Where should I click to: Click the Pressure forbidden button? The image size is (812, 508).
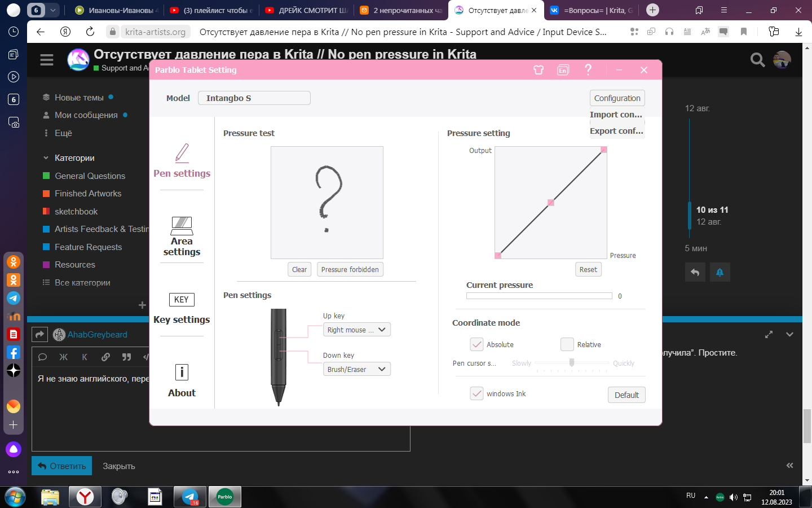[350, 269]
